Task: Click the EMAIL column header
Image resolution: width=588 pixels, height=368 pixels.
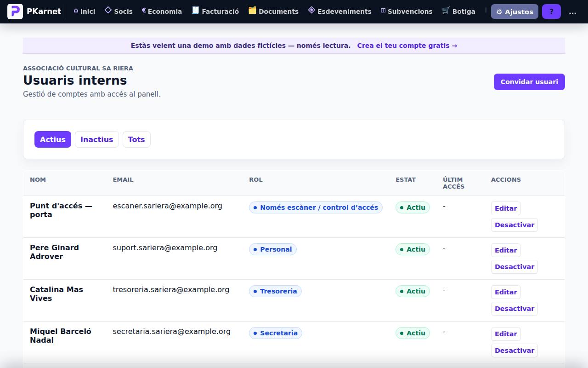Action: click(x=123, y=180)
